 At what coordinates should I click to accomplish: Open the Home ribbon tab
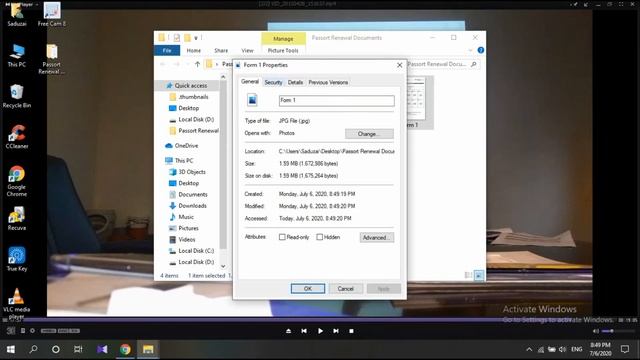click(193, 51)
